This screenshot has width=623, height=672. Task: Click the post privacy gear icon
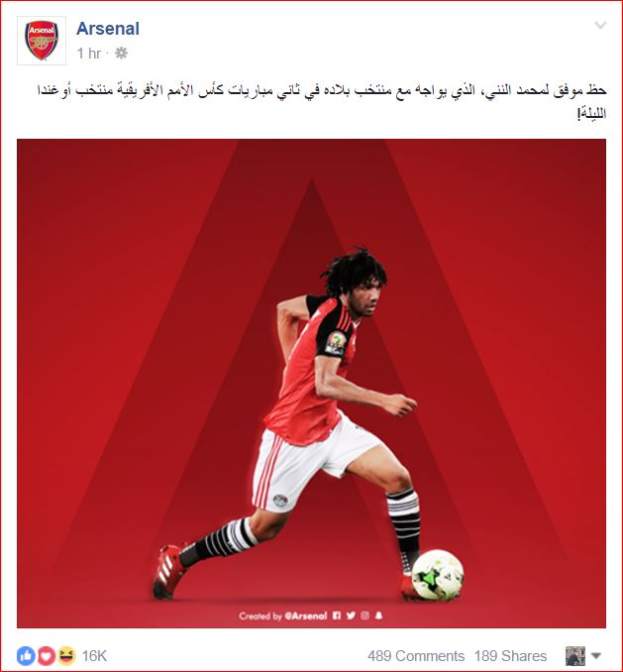point(121,54)
